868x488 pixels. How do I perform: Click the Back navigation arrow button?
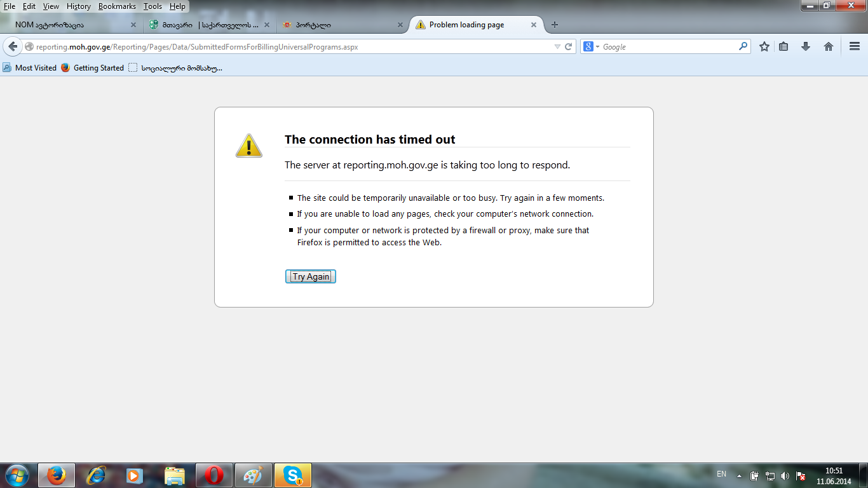[13, 46]
